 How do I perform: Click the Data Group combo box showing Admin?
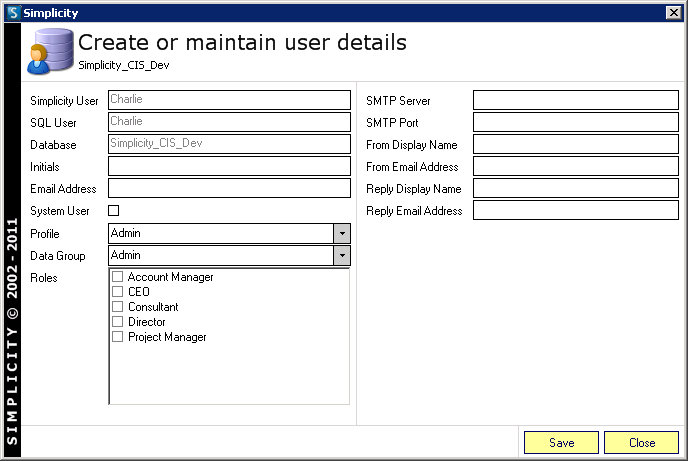click(229, 255)
